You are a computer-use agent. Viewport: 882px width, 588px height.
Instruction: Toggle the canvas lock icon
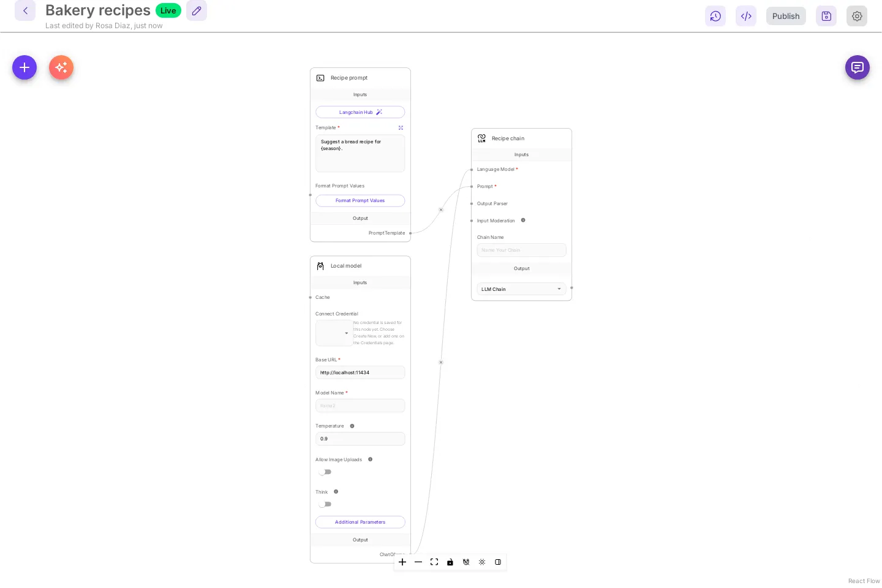[450, 562]
